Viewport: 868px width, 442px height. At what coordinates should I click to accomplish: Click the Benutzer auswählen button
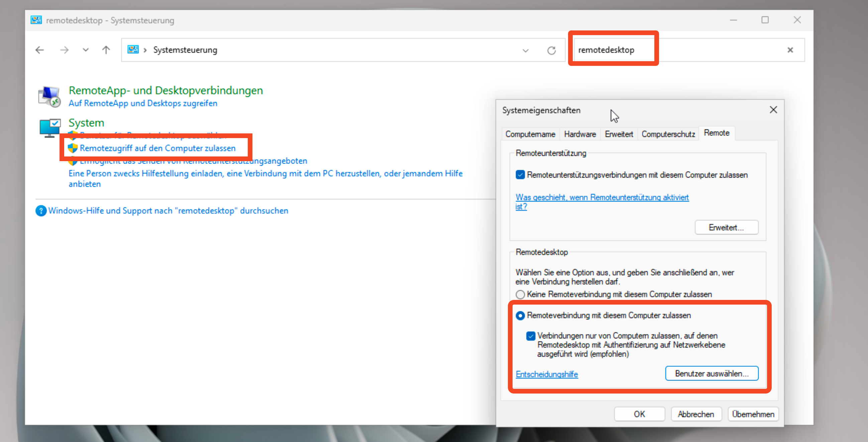(x=711, y=373)
